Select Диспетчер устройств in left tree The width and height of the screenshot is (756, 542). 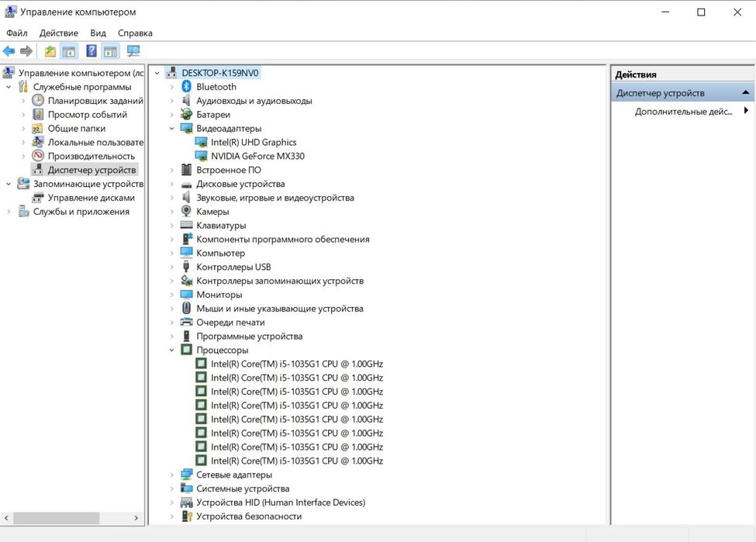[x=91, y=170]
